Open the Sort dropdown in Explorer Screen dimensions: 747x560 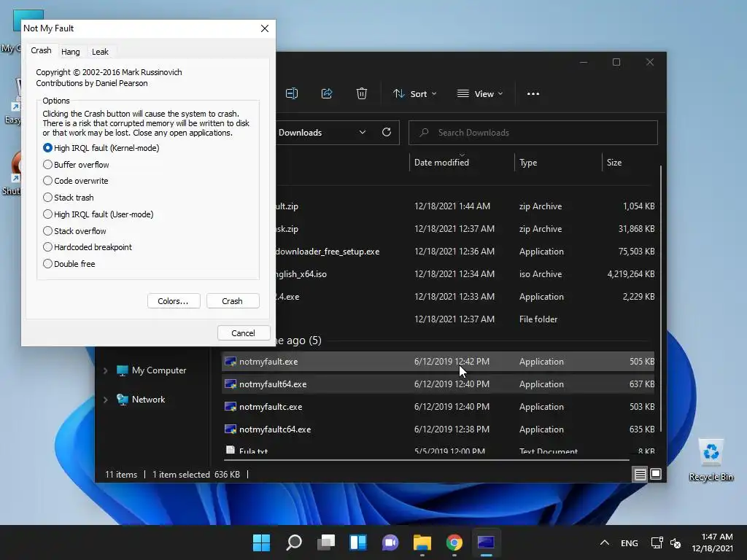(414, 94)
